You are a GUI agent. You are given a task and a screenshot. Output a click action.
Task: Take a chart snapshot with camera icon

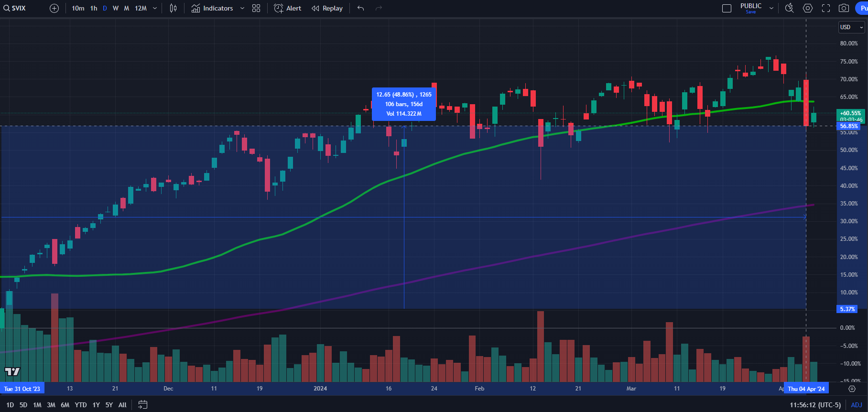pos(844,8)
